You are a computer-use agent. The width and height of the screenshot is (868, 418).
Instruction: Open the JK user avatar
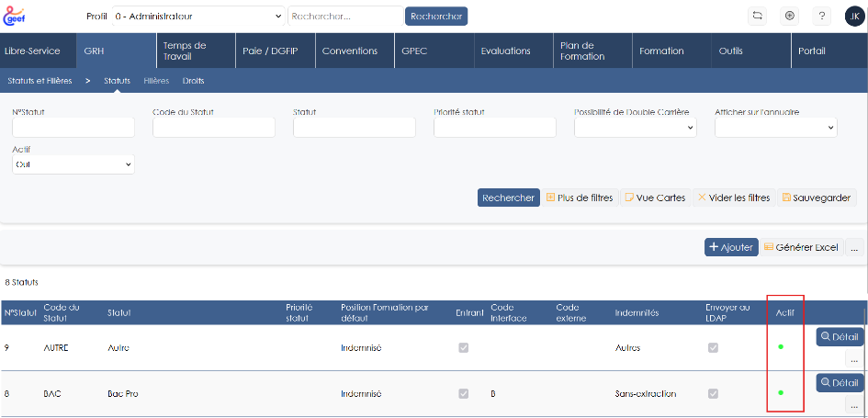(x=855, y=16)
